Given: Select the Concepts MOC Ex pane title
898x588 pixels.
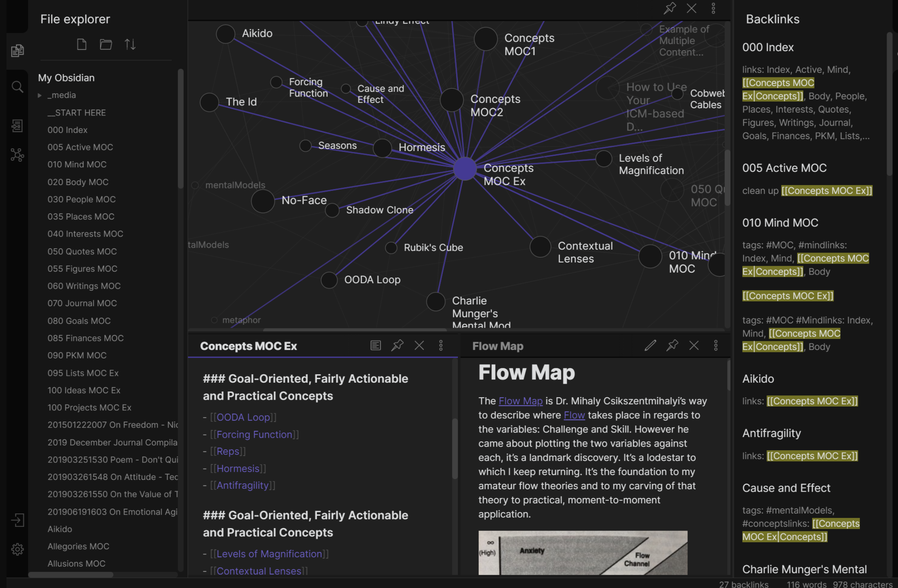Looking at the screenshot, I should point(248,346).
